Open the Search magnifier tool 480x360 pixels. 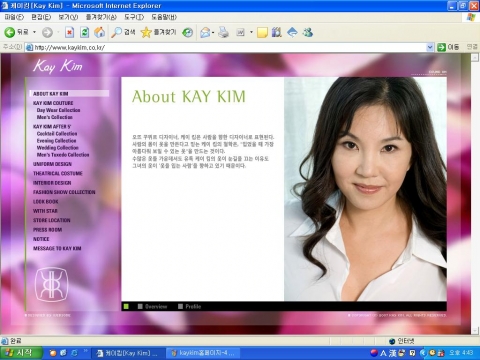point(116,32)
